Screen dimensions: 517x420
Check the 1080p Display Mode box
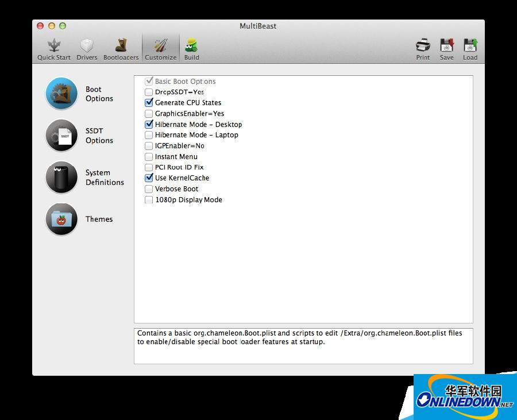(x=149, y=200)
